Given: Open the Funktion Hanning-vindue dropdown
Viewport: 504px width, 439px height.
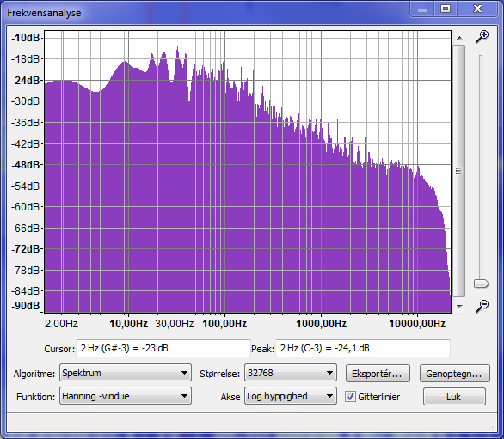Looking at the screenshot, I should [126, 396].
